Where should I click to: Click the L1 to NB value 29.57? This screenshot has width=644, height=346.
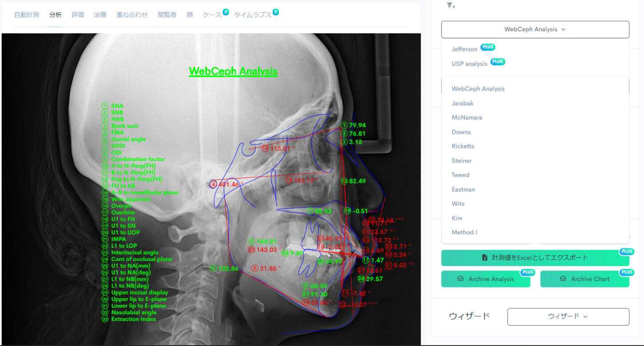pyautogui.click(x=374, y=278)
